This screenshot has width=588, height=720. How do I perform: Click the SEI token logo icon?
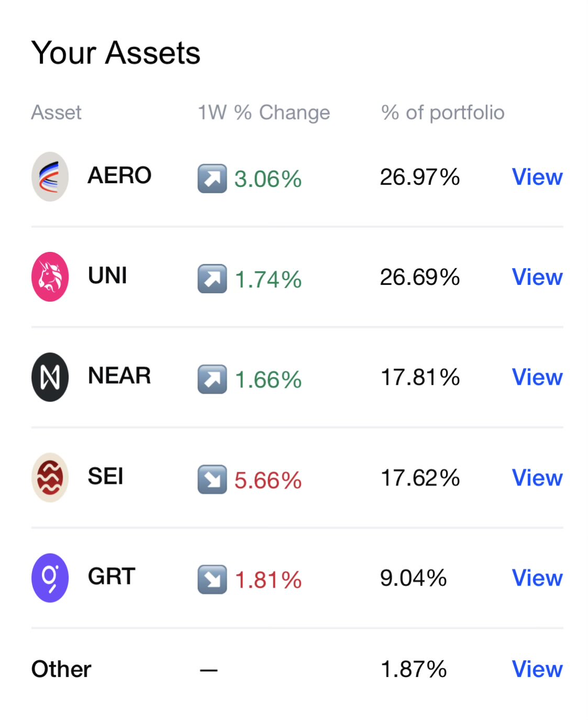click(50, 478)
